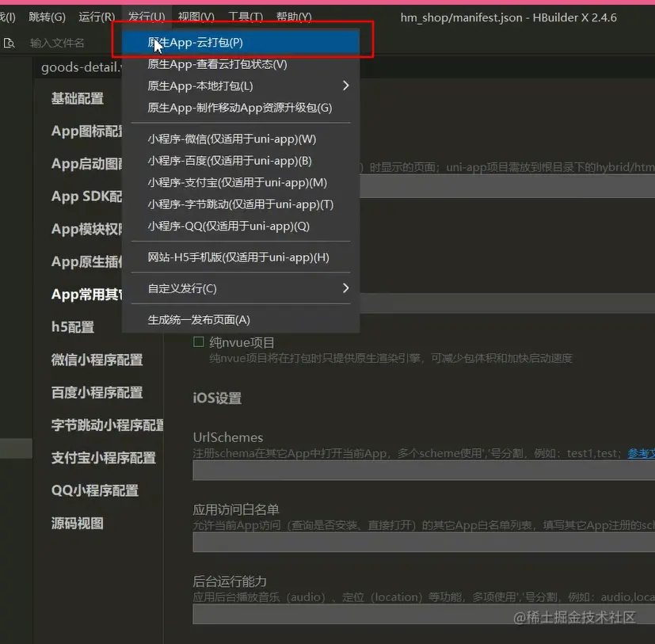Choose 原生App-查看云打包状态(V)
Screen dimensions: 655x644
241,64
